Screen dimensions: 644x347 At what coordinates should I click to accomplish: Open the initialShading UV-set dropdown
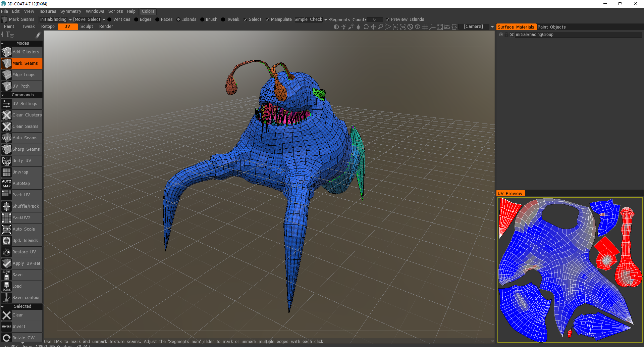coord(55,19)
